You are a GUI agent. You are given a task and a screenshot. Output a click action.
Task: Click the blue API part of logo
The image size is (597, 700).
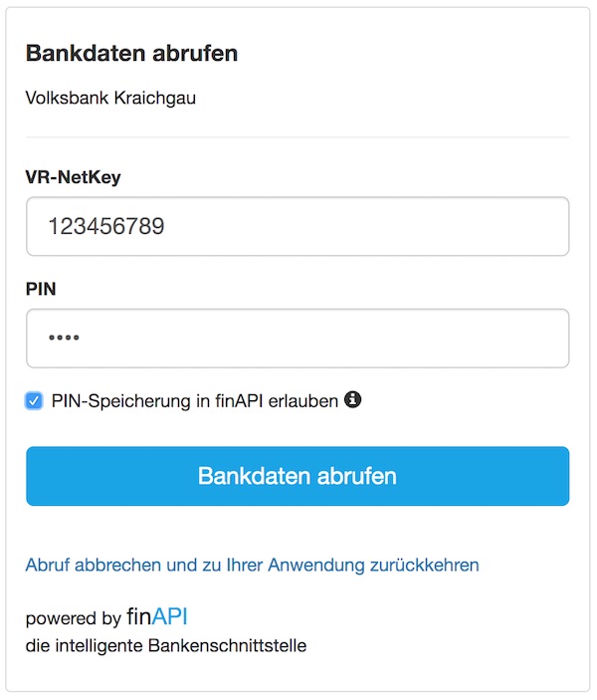pos(169,617)
